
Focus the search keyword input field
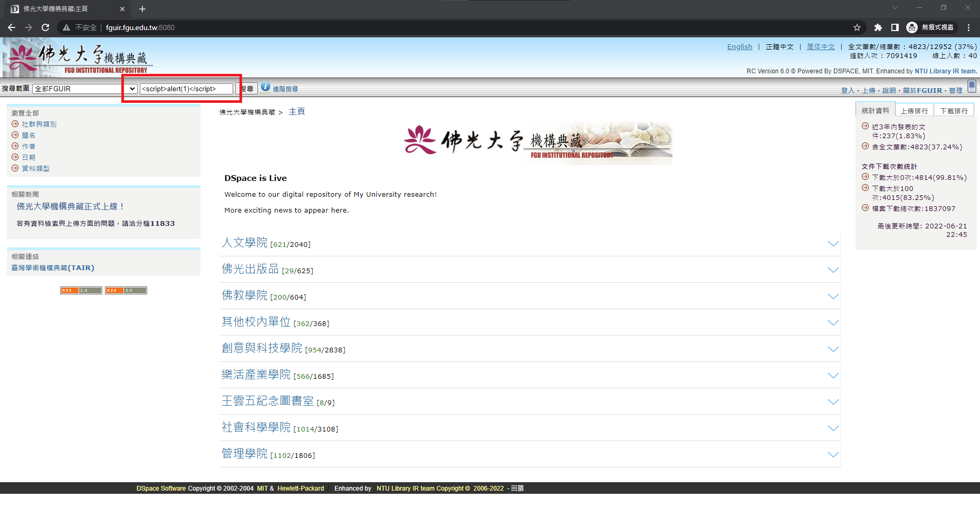(x=186, y=89)
